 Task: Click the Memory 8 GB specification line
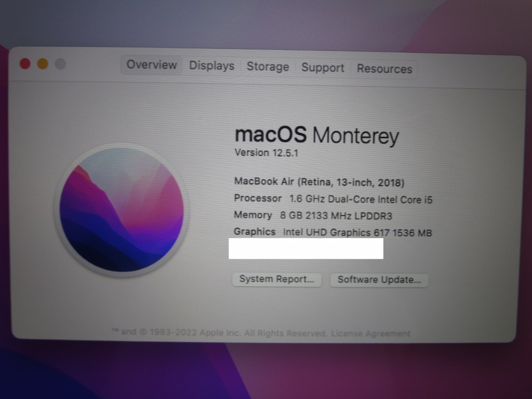(x=313, y=216)
